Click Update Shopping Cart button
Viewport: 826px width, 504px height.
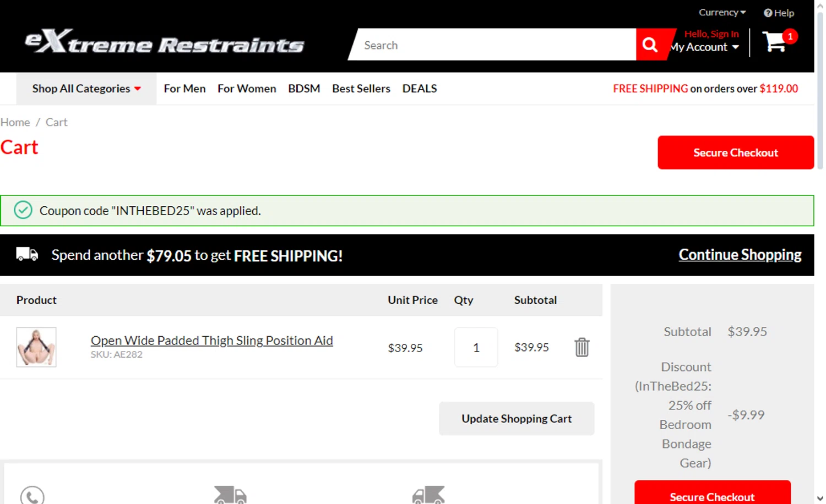coord(517,419)
